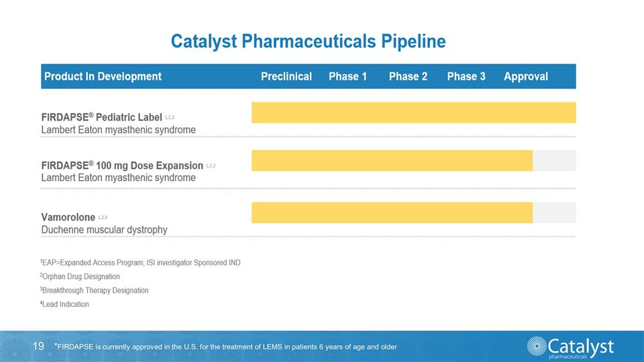Click the FIRDAPSE Pediatric Label progress bar
Screen dimensions: 644x362
tap(413, 113)
